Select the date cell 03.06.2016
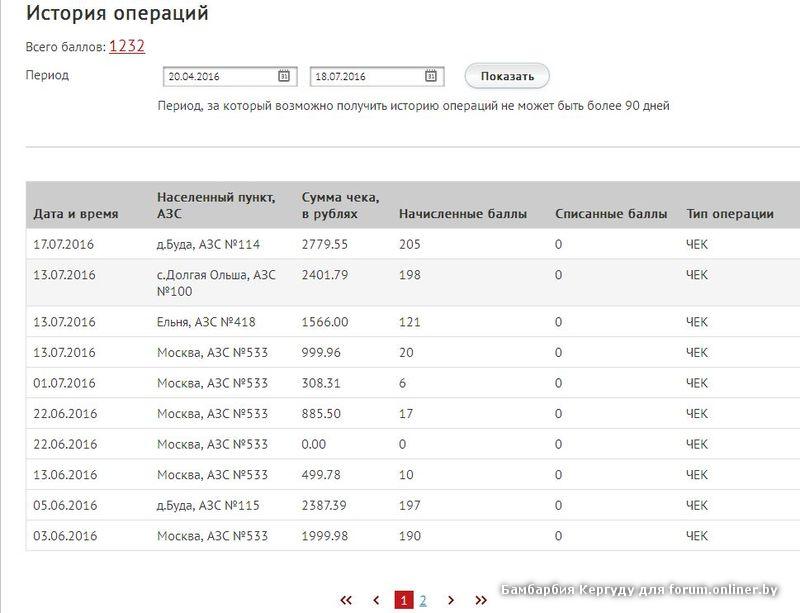 pos(65,536)
